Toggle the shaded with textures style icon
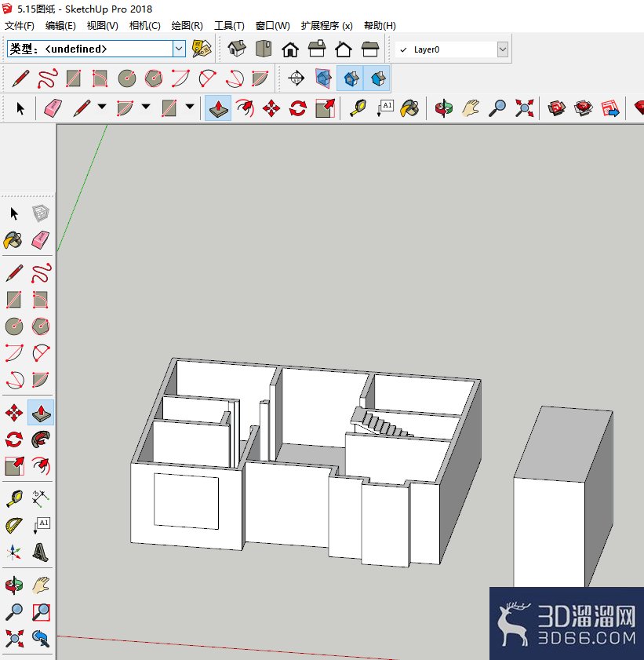 [377, 78]
